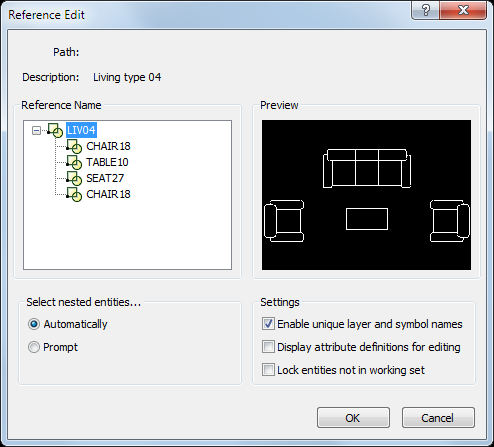
Task: Select the TABLE10 nested reference
Action: (107, 162)
